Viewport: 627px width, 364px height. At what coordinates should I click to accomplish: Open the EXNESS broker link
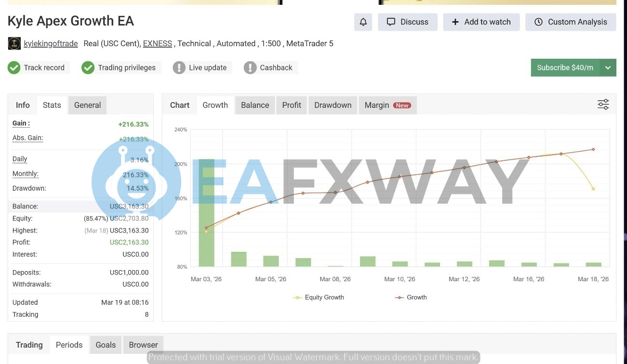click(157, 44)
